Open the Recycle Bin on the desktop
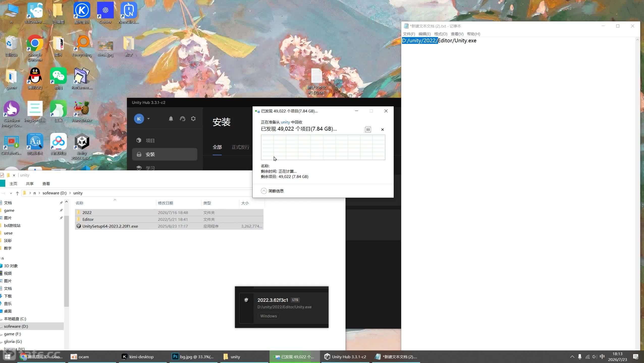Screen dimensions: 644x363 click(11, 46)
